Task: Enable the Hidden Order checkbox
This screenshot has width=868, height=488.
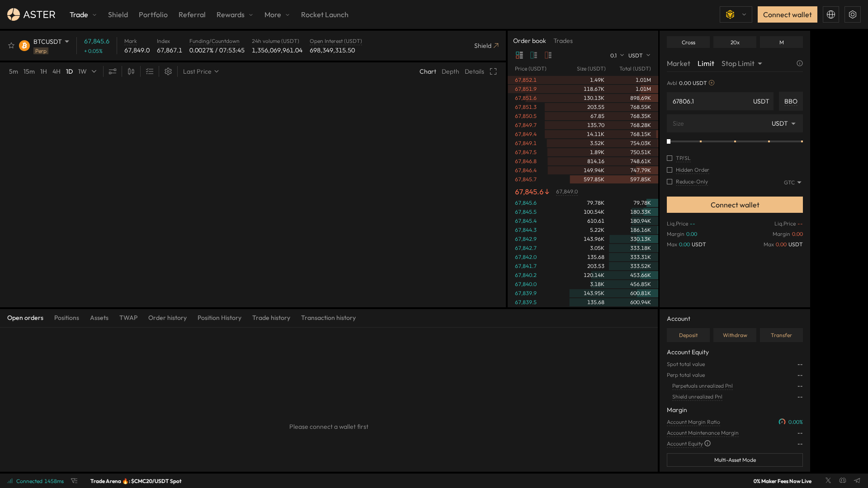Action: click(670, 170)
